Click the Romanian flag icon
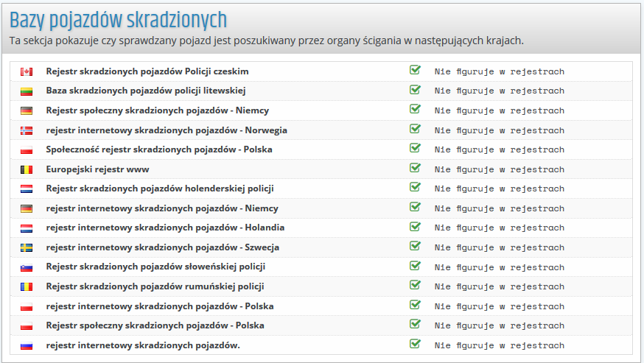 coord(27,286)
